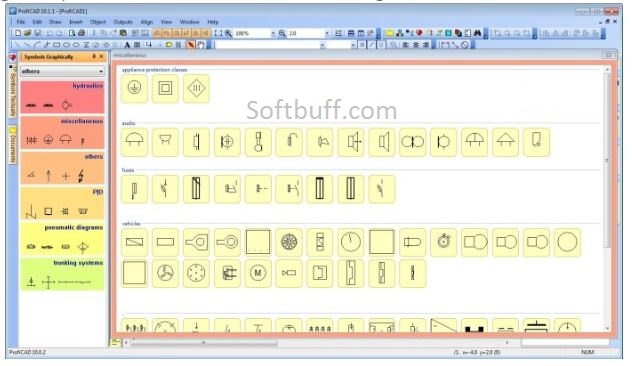Select the miscellaneous symbol category

pos(62,133)
